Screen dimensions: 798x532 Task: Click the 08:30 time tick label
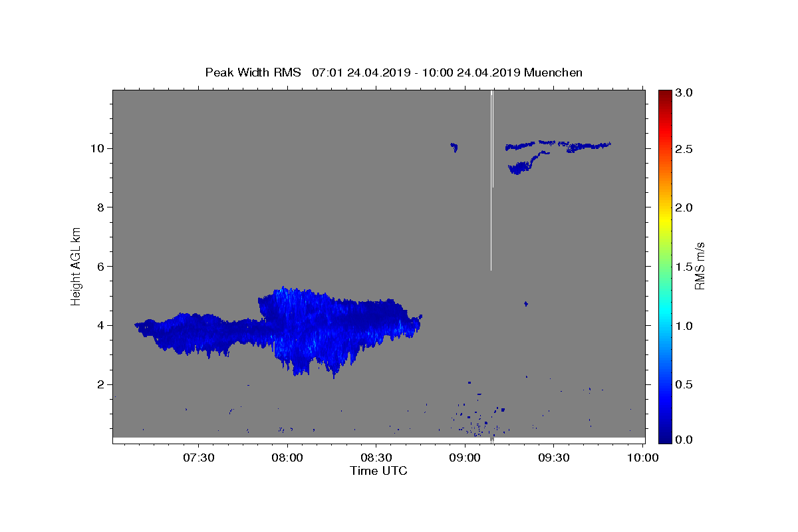(376, 458)
